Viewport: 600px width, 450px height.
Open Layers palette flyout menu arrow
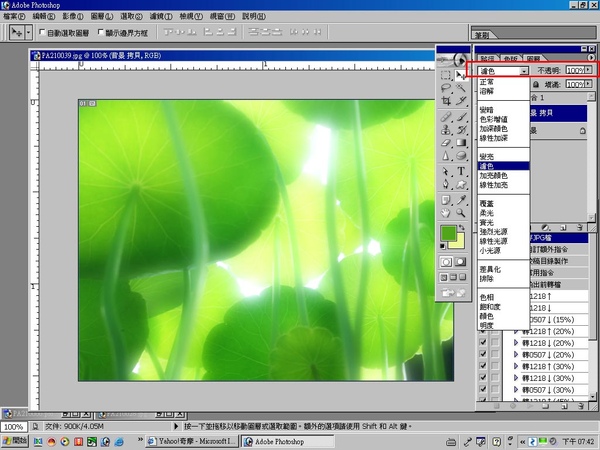(591, 57)
